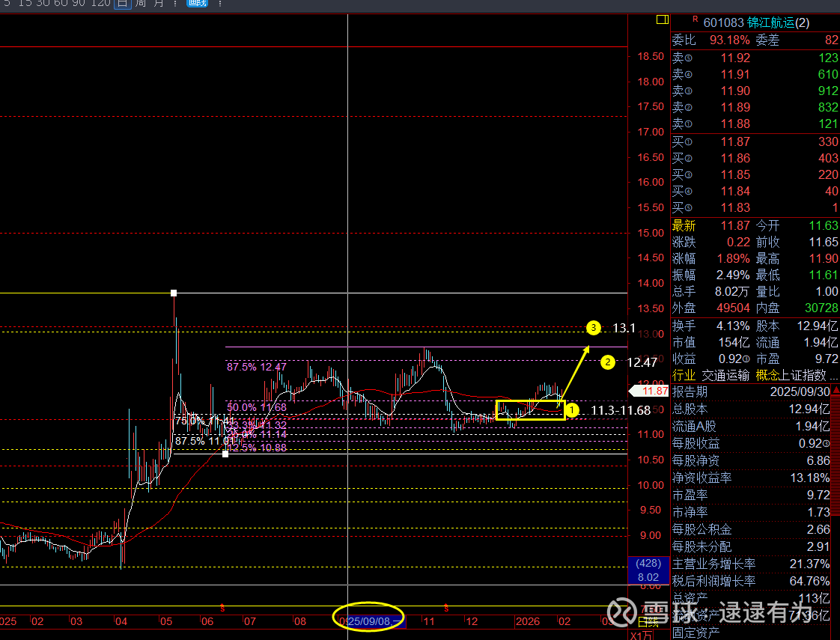Click the red S marker near 06
This screenshot has width=840, height=640.
222,609
